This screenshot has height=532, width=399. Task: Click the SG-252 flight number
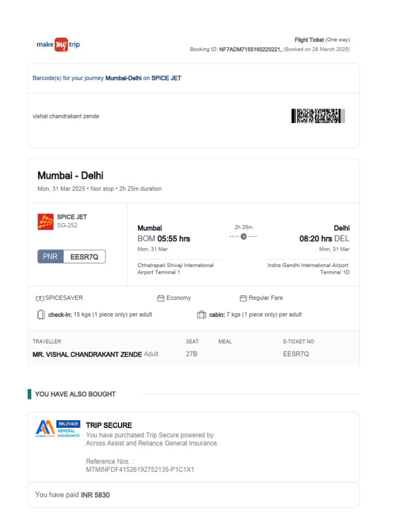[x=67, y=225]
